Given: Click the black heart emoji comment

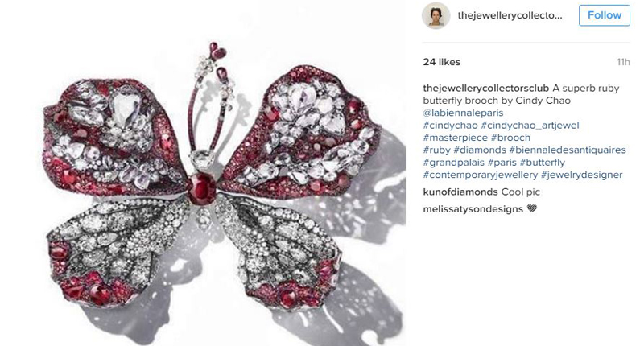Looking at the screenshot, I should click(532, 208).
